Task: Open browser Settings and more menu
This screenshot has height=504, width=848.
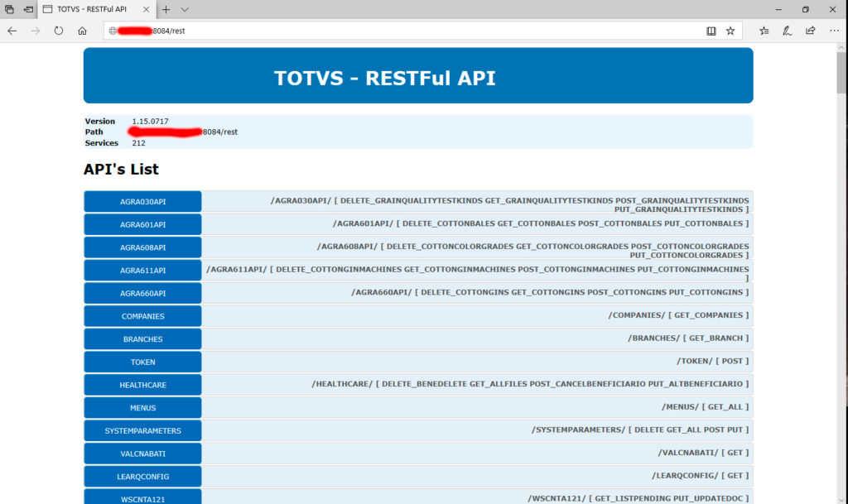Action: tap(835, 31)
